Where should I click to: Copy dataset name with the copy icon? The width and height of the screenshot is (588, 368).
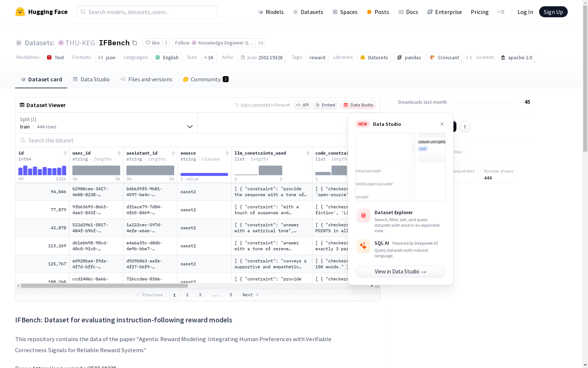pyautogui.click(x=135, y=43)
